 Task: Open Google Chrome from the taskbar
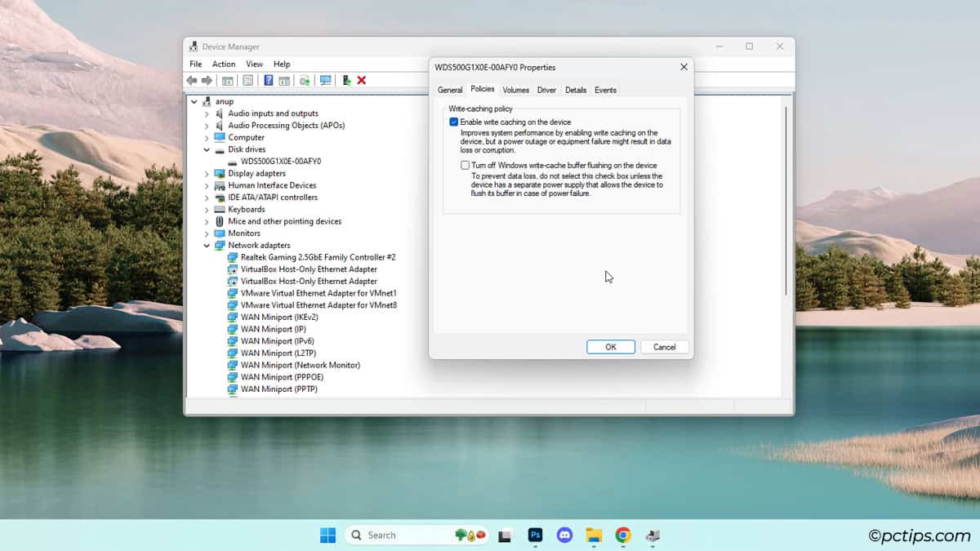[623, 535]
